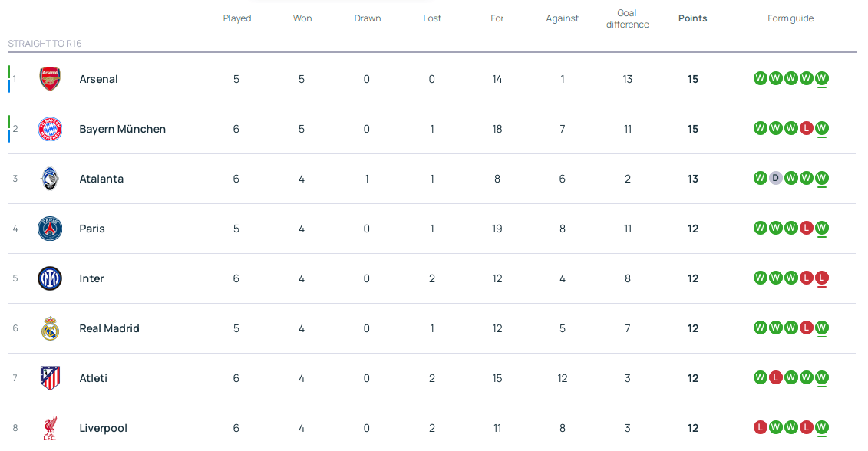Viewport: 868px width, 451px height.
Task: Click the Form guide column header
Action: pyautogui.click(x=790, y=18)
